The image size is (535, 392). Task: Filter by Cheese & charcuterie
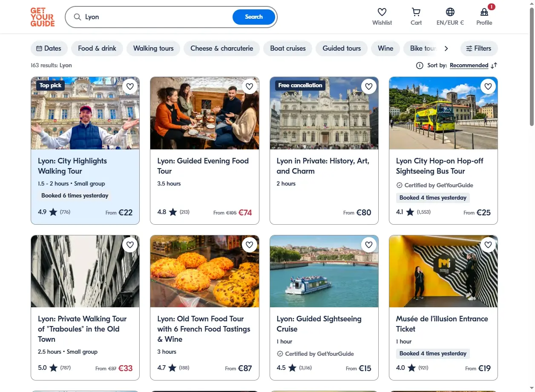tap(222, 49)
